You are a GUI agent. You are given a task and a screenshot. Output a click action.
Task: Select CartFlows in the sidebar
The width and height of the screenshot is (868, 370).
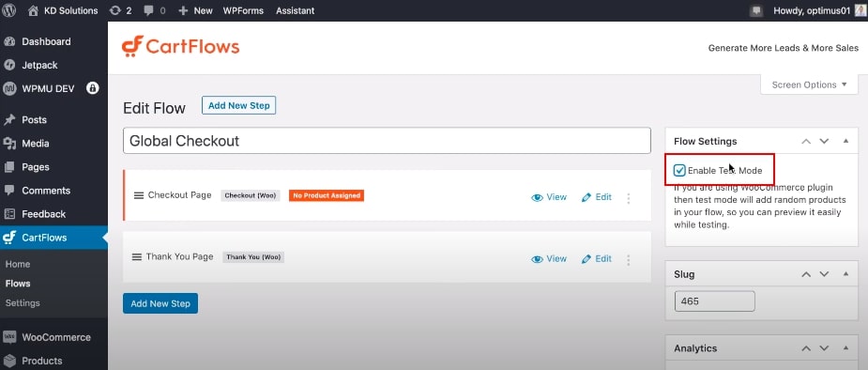pos(53,238)
